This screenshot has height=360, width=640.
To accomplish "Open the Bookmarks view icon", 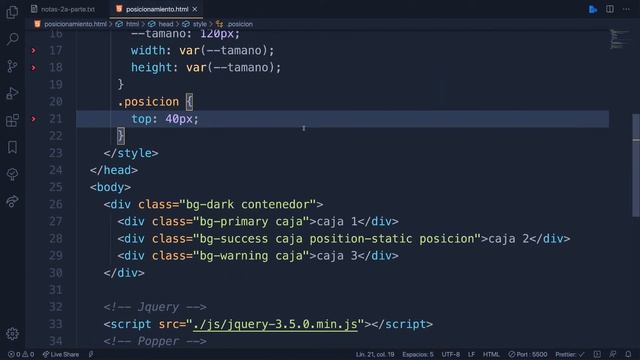I will pos(12,147).
